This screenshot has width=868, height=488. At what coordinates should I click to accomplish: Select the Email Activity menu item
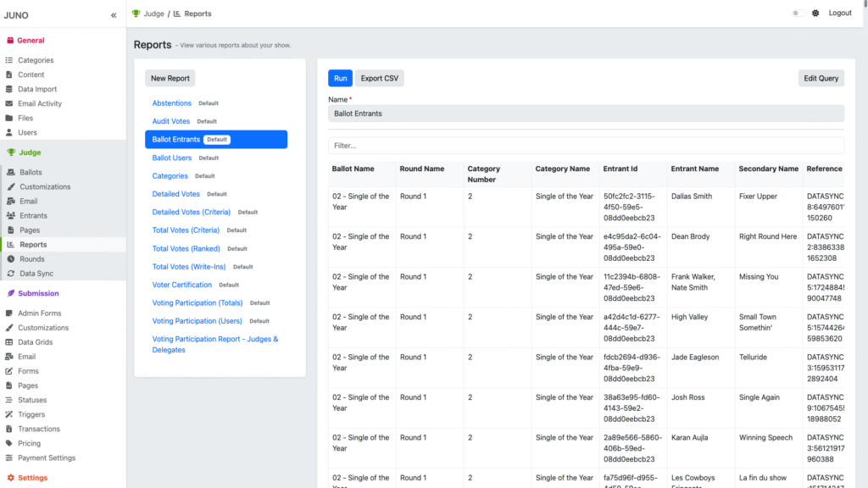coord(40,103)
